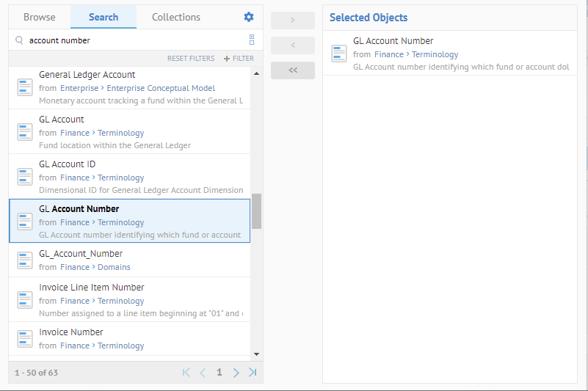Add a filter with the Filter button
588x391 pixels.
pyautogui.click(x=239, y=59)
